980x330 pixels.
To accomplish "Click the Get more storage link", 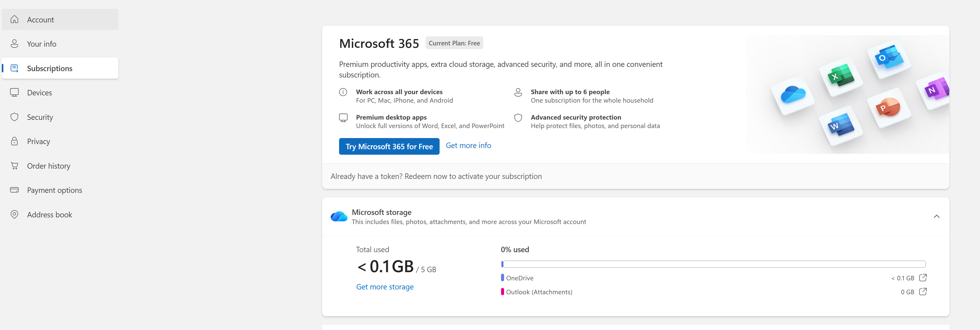I will pyautogui.click(x=384, y=287).
